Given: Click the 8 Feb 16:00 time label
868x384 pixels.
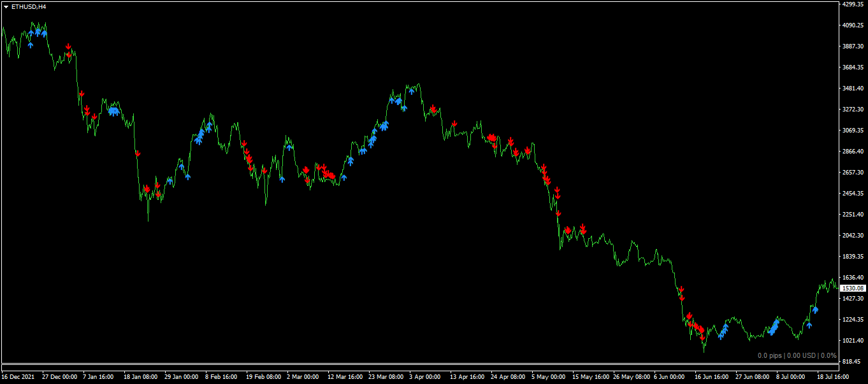Looking at the screenshot, I should (221, 377).
